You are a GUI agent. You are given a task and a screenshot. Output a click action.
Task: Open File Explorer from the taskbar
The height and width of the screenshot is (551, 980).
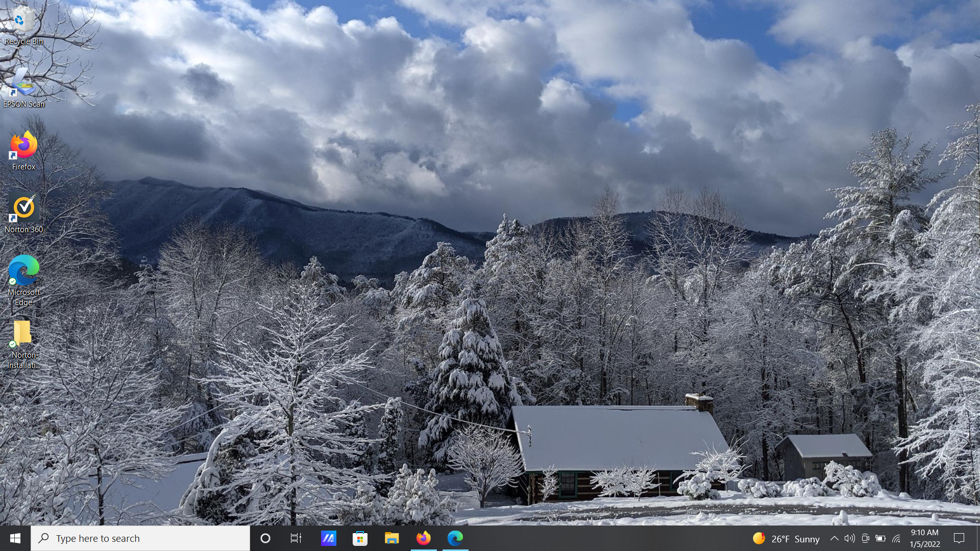click(391, 538)
